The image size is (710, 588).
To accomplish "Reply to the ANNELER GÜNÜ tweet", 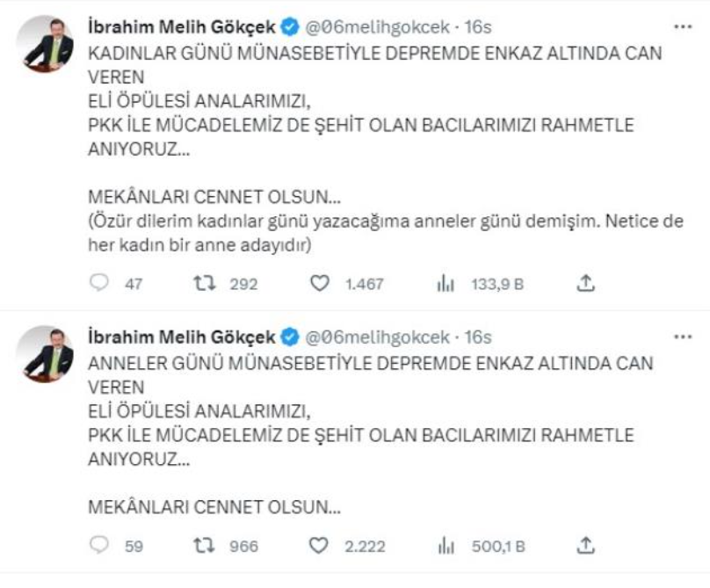I will (x=99, y=546).
